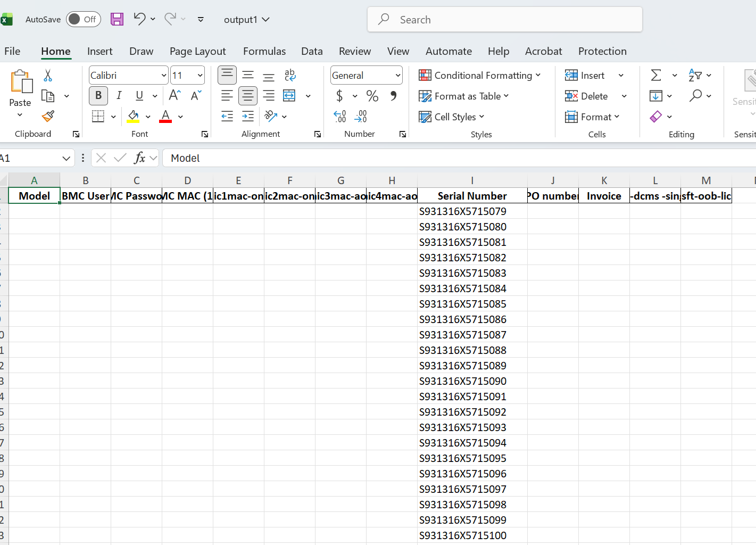Open the Page Layout tab
756x545 pixels.
[x=197, y=51]
